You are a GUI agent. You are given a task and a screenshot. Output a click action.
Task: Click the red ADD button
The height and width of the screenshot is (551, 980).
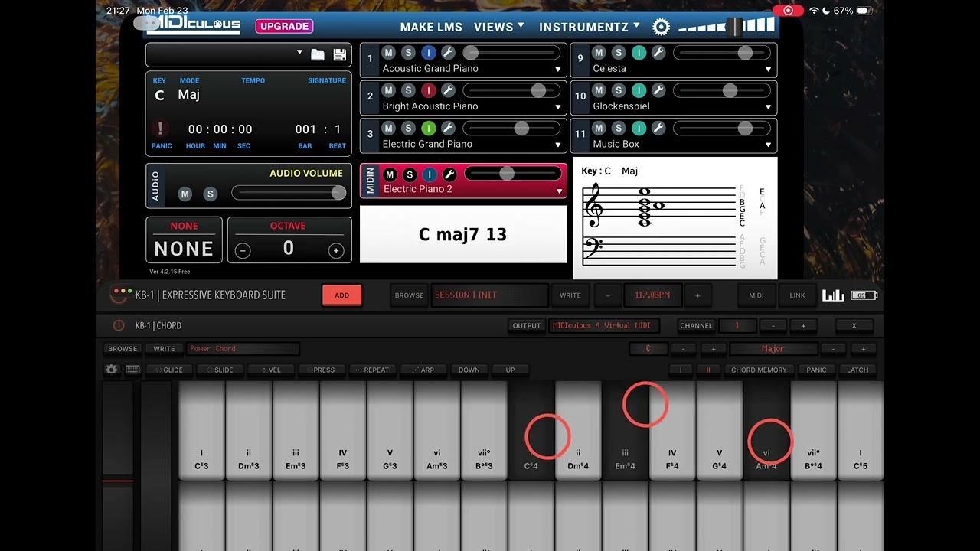[341, 295]
